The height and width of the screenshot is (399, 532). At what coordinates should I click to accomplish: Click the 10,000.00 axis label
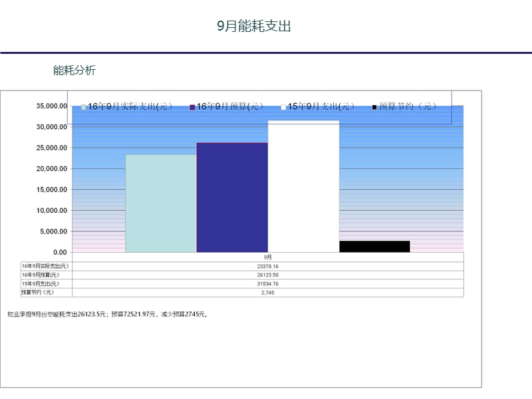[x=52, y=210]
